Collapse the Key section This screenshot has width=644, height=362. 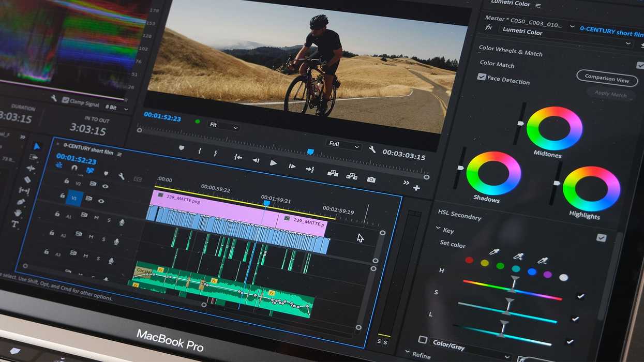[438, 228]
